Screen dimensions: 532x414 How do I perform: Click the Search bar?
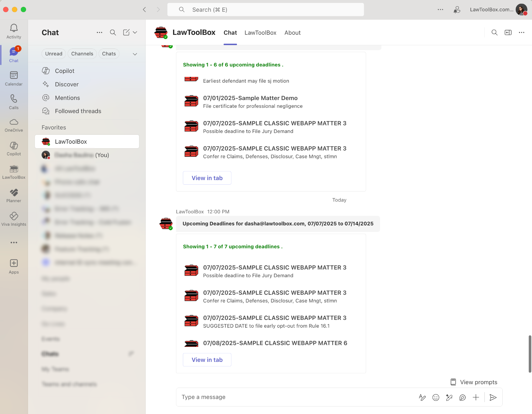(266, 9)
